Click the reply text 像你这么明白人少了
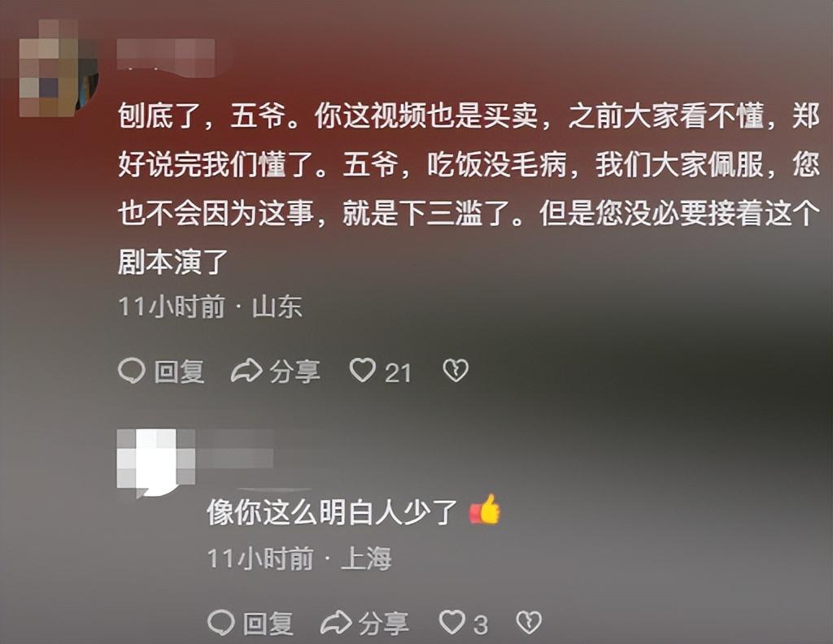The width and height of the screenshot is (833, 644). point(332,511)
